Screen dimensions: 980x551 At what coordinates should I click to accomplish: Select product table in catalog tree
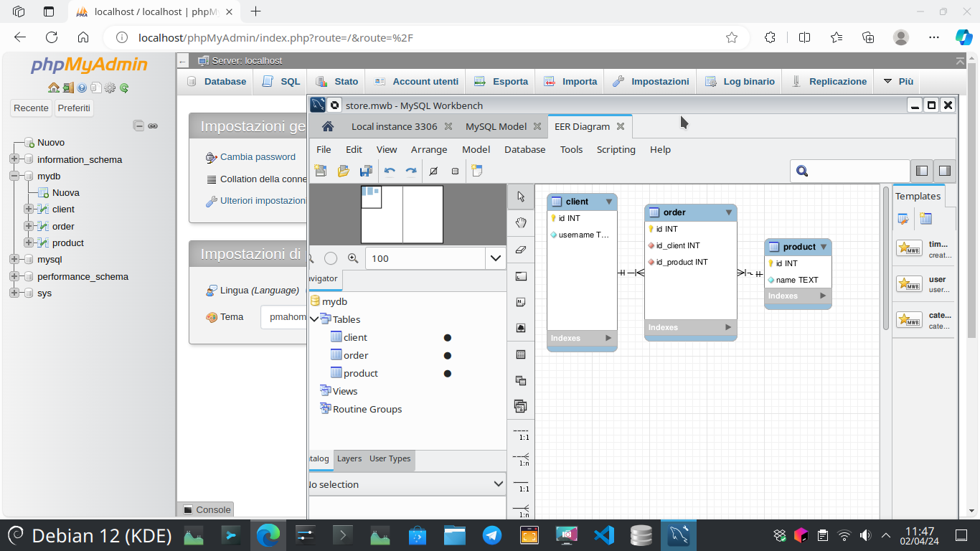tap(360, 373)
